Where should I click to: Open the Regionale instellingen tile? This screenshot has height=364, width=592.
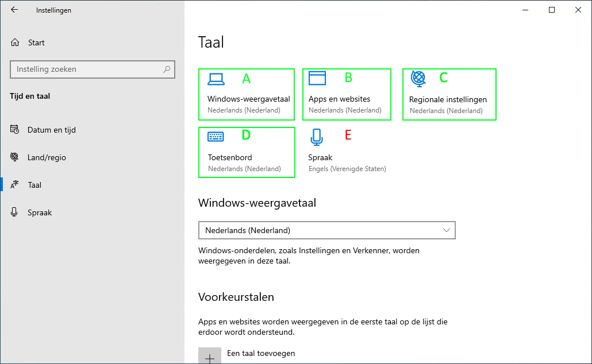[449, 94]
